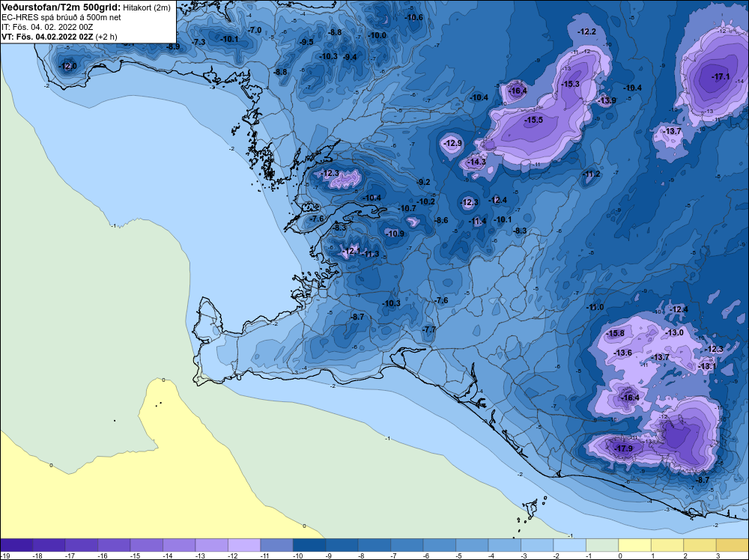This screenshot has height=560, width=749.
Task: Click the dark purple -19 legend swatch
Action: point(16,545)
